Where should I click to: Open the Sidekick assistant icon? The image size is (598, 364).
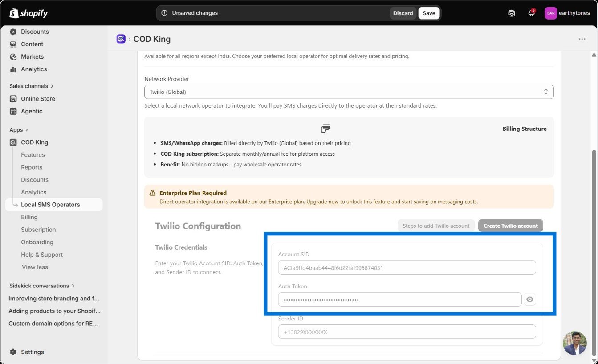512,13
